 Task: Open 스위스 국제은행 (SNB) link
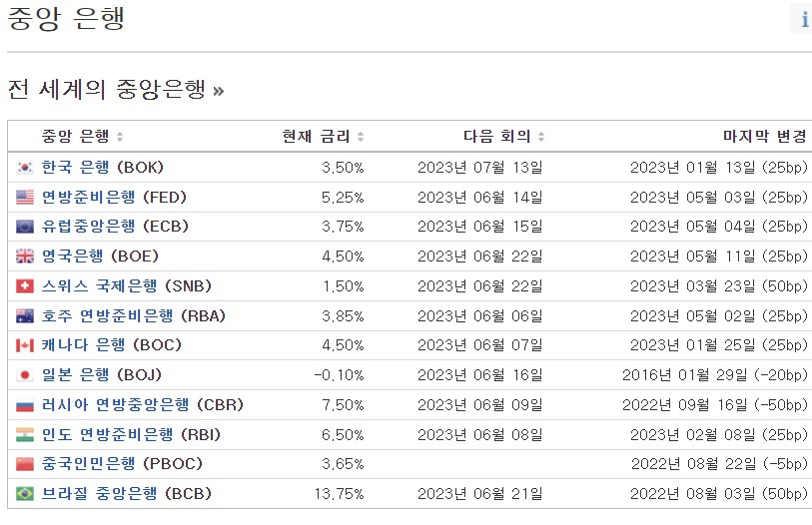coord(127,286)
